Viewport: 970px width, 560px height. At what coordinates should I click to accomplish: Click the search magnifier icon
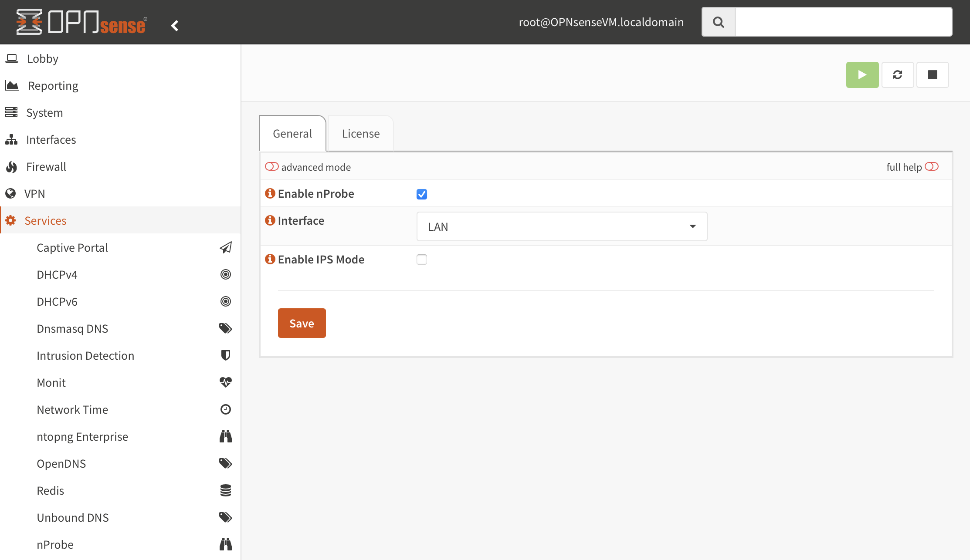(x=719, y=22)
